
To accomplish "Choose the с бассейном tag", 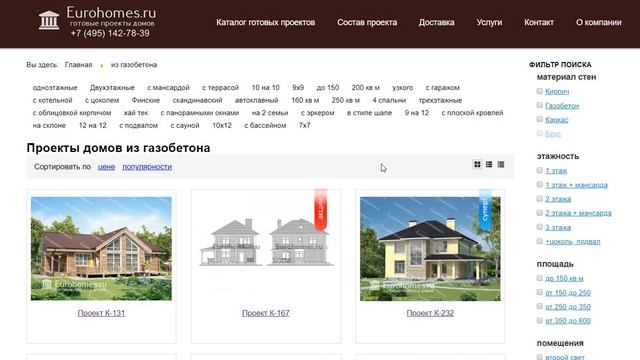I will pyautogui.click(x=265, y=126).
